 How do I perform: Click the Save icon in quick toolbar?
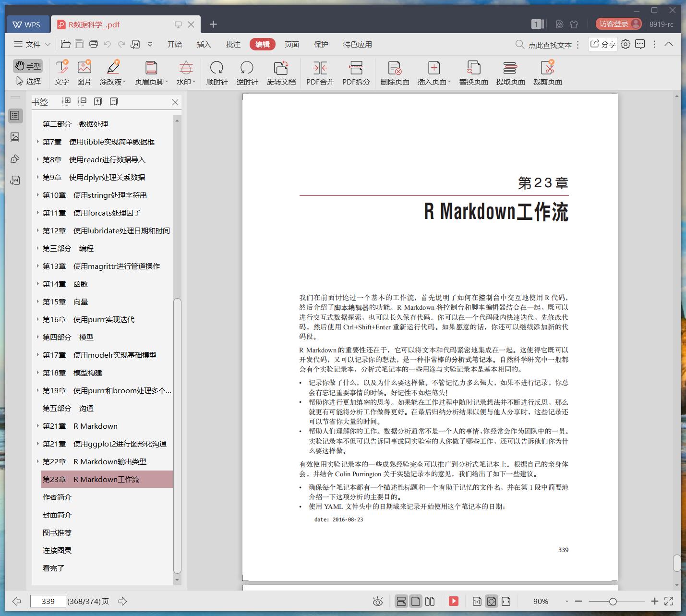pos(80,44)
